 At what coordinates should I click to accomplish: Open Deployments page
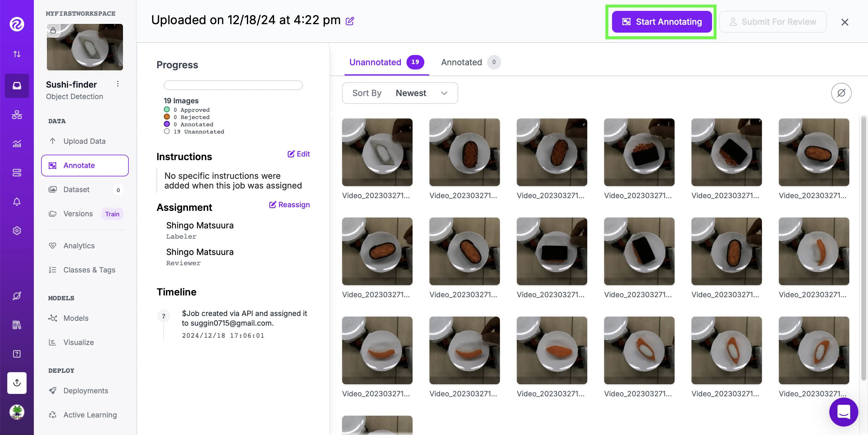click(x=85, y=391)
